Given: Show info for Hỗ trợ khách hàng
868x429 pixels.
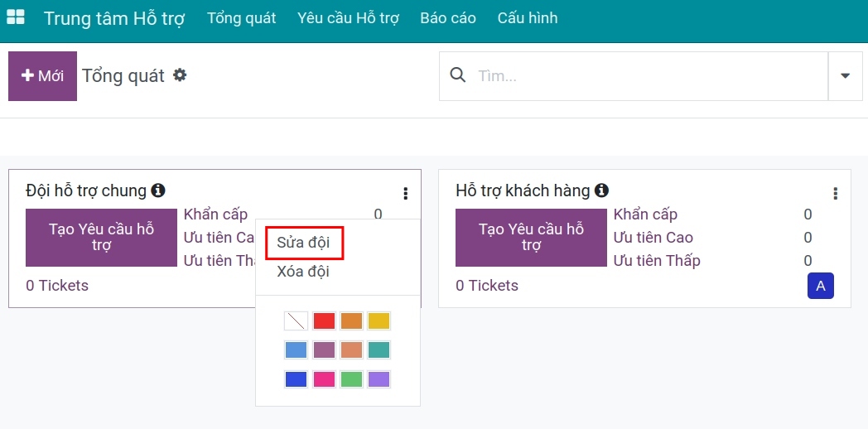Looking at the screenshot, I should (x=602, y=190).
